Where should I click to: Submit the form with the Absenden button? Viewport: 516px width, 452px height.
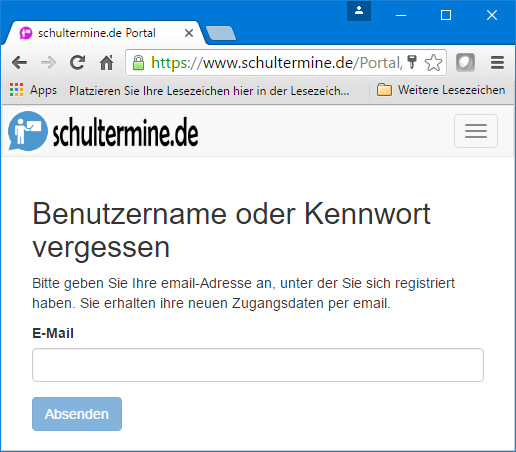click(77, 414)
